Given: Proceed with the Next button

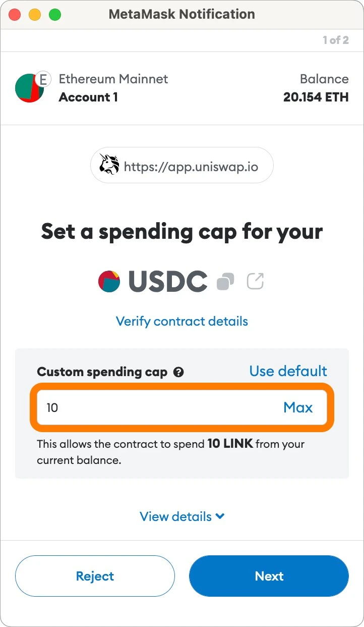Looking at the screenshot, I should 269,576.
